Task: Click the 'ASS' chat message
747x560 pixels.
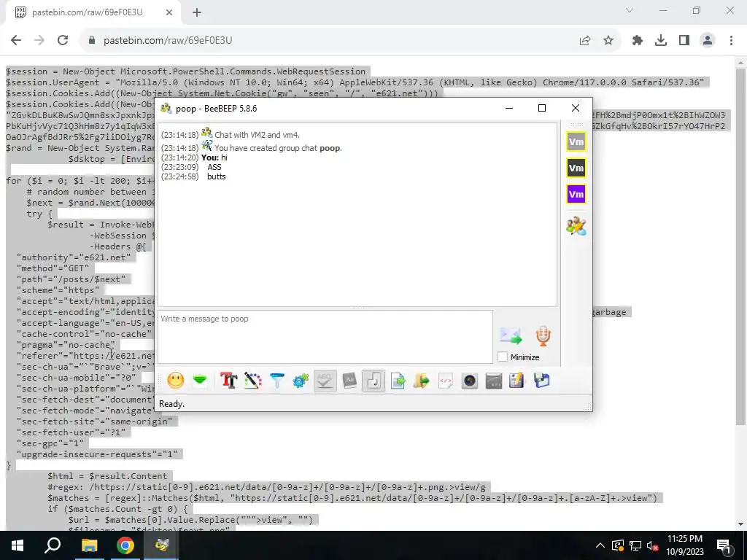Action: [214, 167]
